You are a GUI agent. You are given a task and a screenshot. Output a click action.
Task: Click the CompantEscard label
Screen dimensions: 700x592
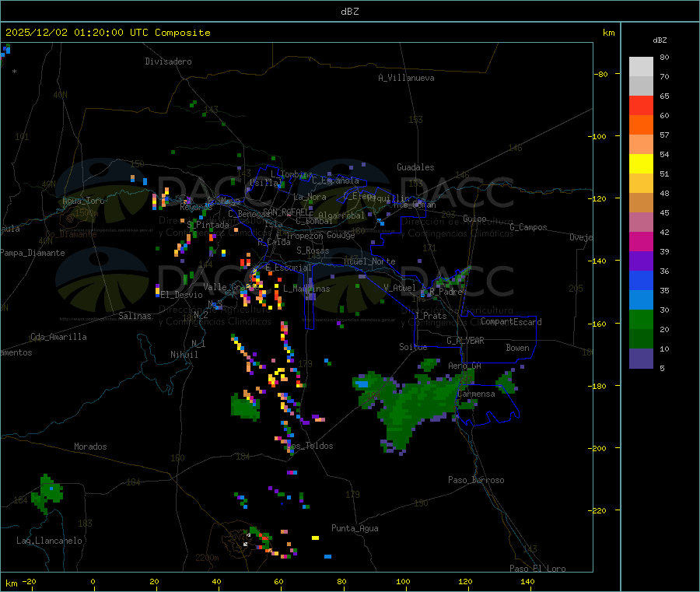coord(511,322)
